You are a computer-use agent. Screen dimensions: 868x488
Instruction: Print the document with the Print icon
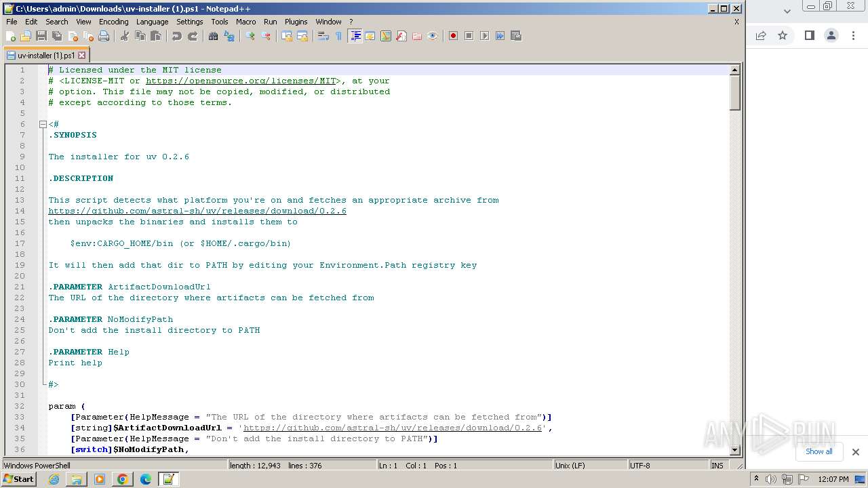click(x=104, y=36)
